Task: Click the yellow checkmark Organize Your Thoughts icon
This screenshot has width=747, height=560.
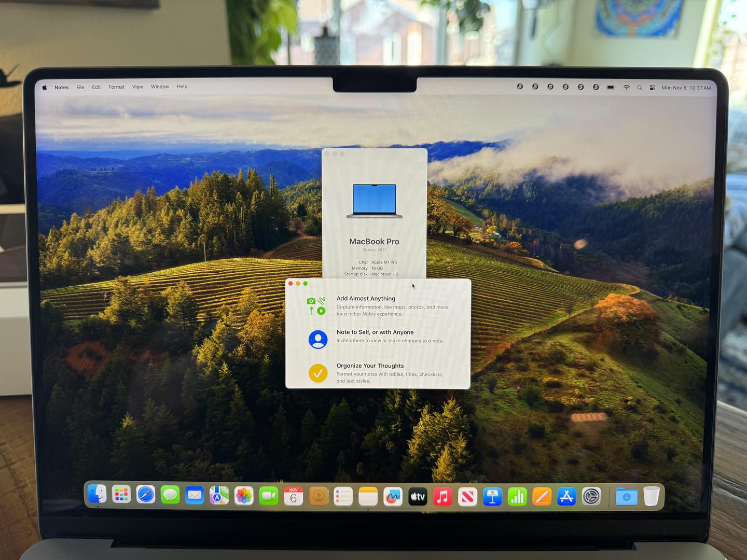Action: tap(318, 373)
